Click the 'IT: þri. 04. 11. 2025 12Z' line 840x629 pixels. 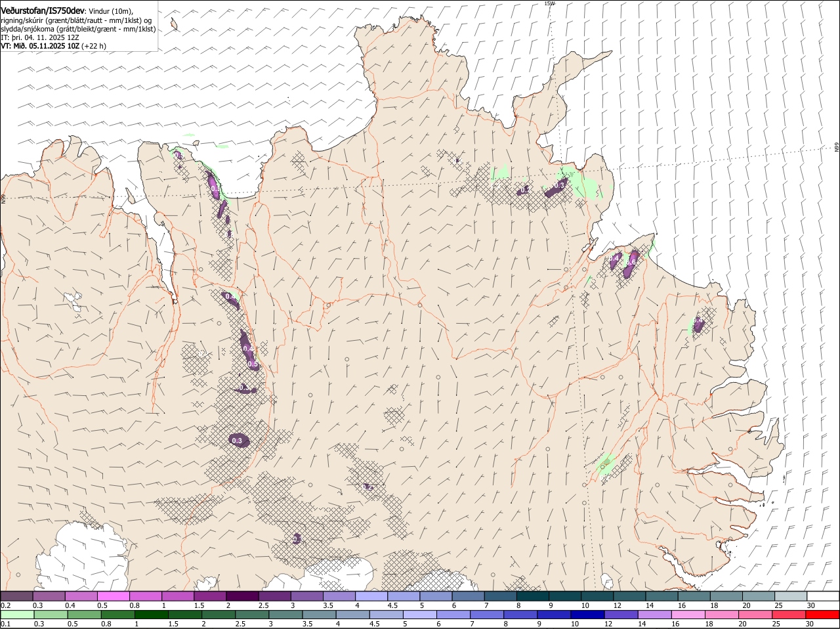click(40, 37)
